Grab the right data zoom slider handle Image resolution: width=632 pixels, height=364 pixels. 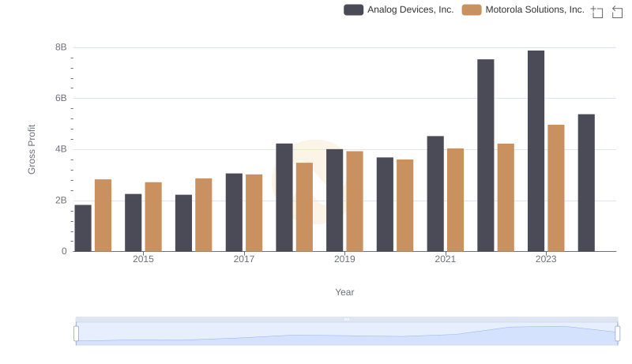tap(617, 334)
